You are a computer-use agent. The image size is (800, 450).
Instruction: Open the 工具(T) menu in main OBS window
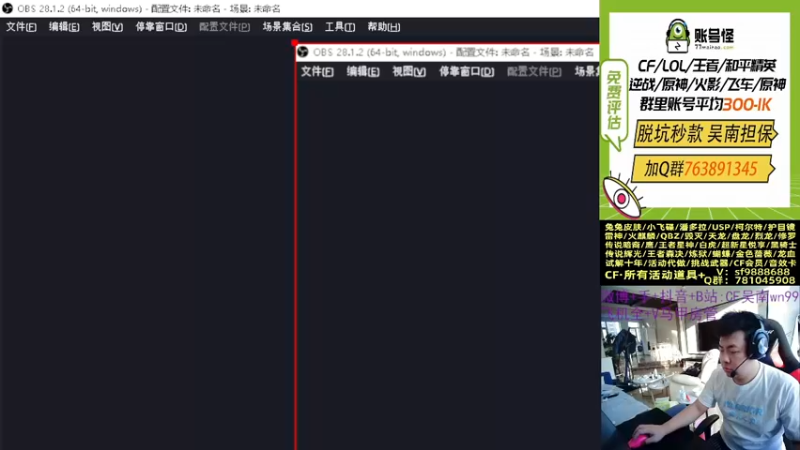pyautogui.click(x=340, y=27)
